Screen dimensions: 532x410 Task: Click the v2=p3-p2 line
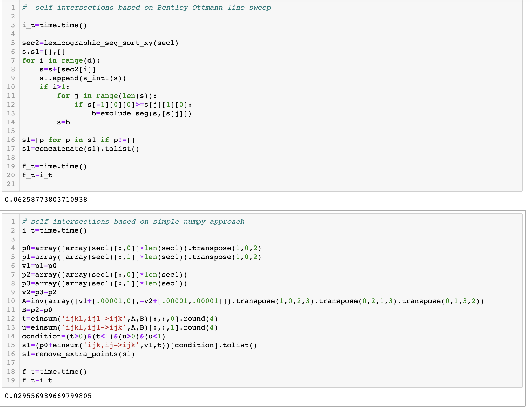(39, 292)
